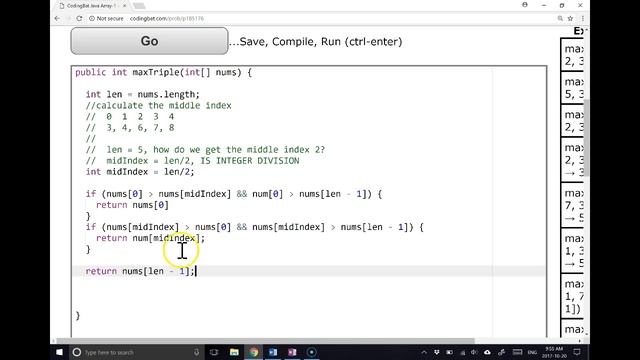Click the network tray icon
The width and height of the screenshot is (640, 360).
click(x=463, y=352)
